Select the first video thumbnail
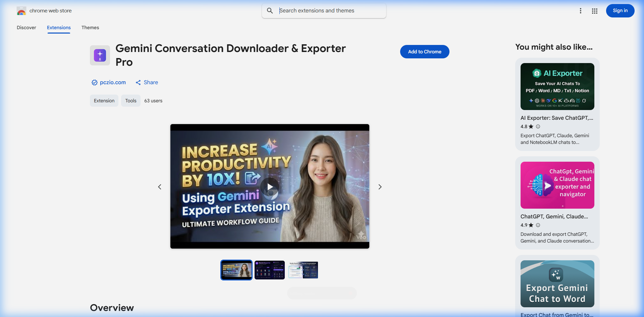The image size is (644, 317). [236, 270]
